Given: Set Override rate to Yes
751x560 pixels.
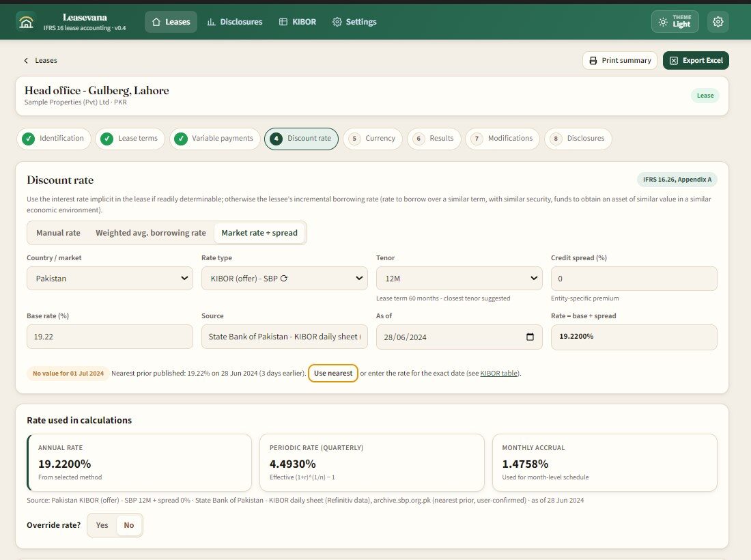Looking at the screenshot, I should pyautogui.click(x=102, y=525).
